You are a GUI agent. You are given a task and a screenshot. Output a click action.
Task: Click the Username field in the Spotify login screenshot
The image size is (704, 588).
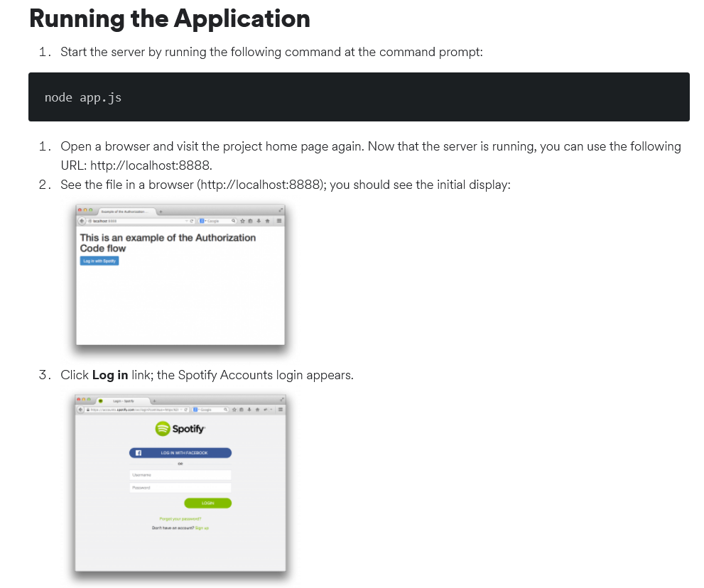tap(180, 475)
